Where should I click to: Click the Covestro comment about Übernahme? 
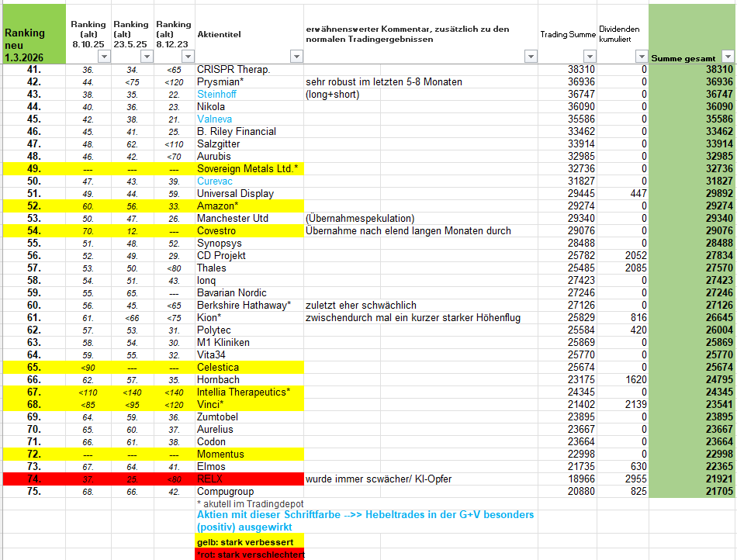(408, 231)
